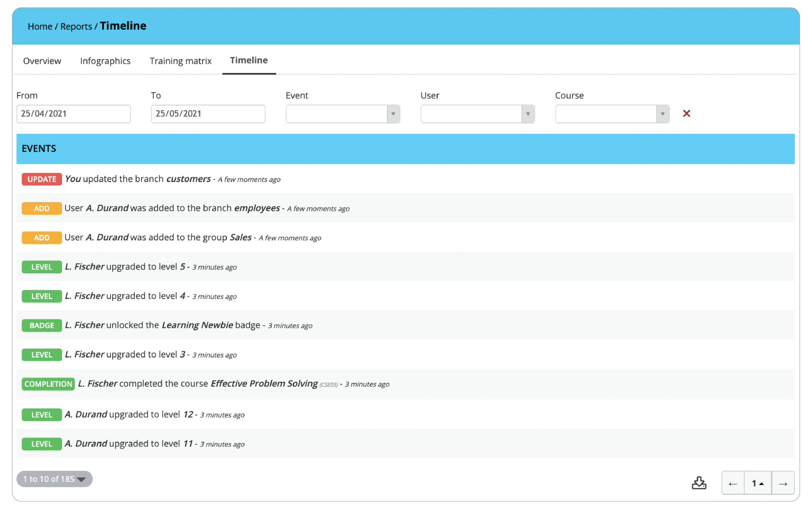Viewport: 812px width, 509px height.
Task: Open the Event filter dropdown
Action: pos(342,114)
